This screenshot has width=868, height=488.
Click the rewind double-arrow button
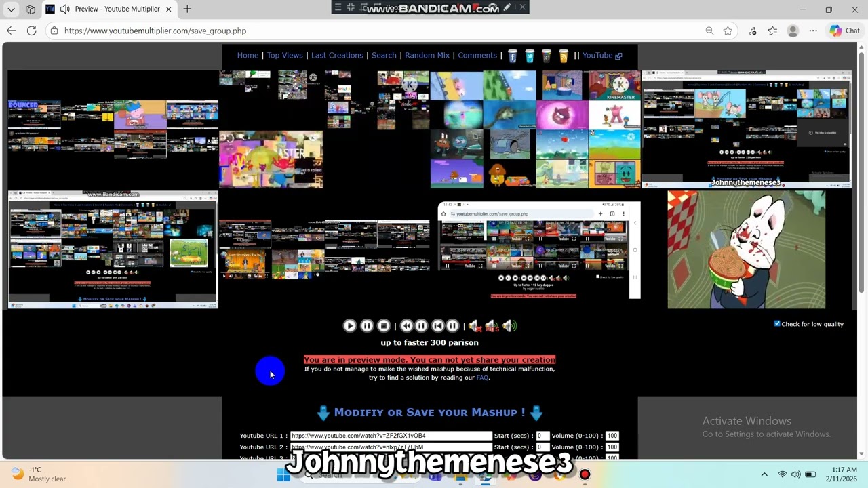[406, 326]
